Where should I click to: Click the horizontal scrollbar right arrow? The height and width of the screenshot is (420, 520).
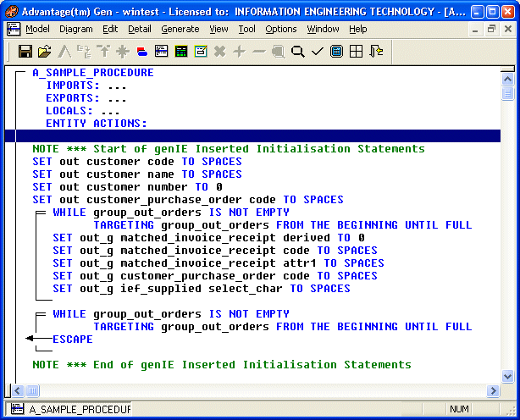494,390
